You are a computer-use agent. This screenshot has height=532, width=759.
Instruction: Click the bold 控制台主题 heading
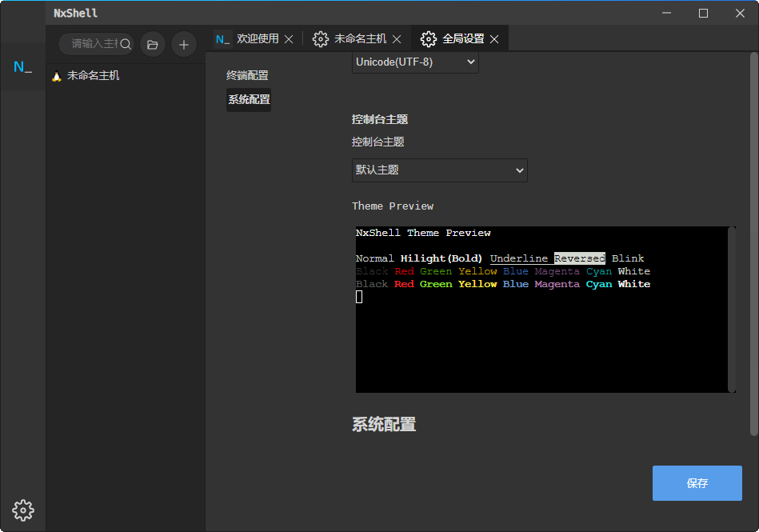tap(379, 119)
